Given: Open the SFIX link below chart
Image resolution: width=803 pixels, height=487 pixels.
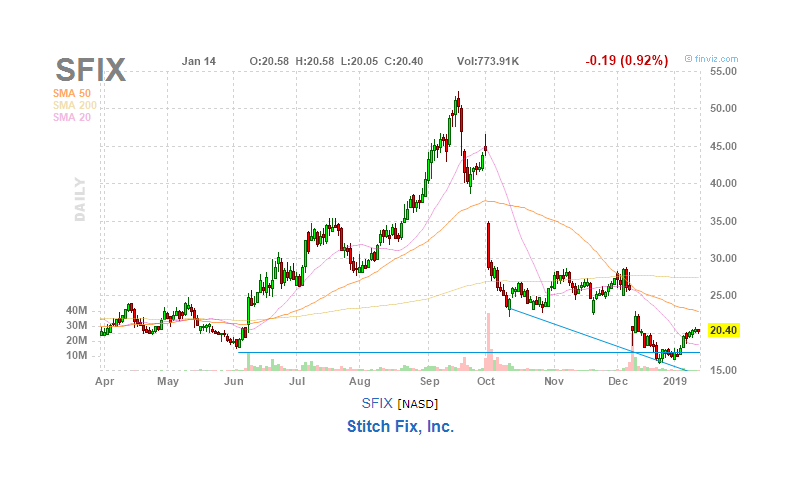Looking at the screenshot, I should [x=377, y=404].
